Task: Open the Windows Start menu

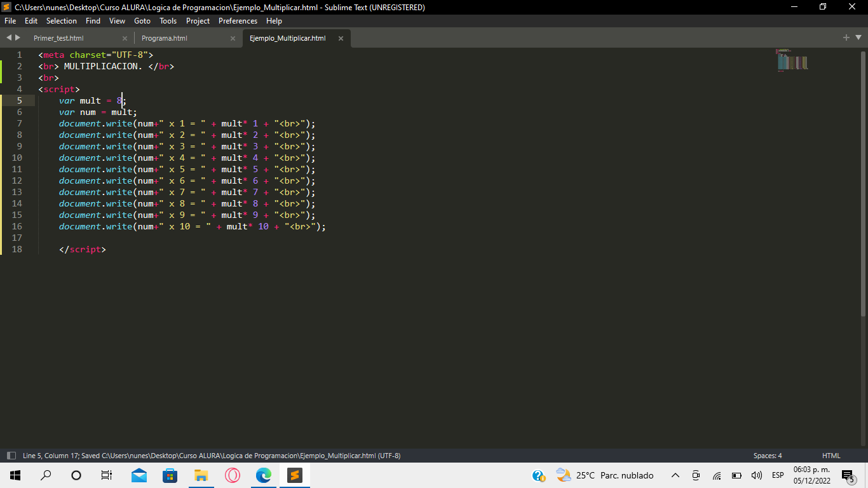Action: pyautogui.click(x=15, y=475)
